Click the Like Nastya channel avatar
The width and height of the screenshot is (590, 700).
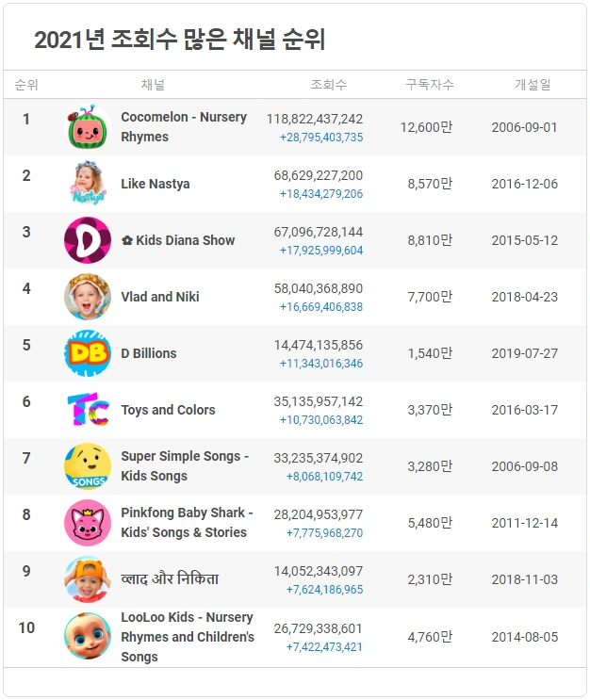click(88, 184)
